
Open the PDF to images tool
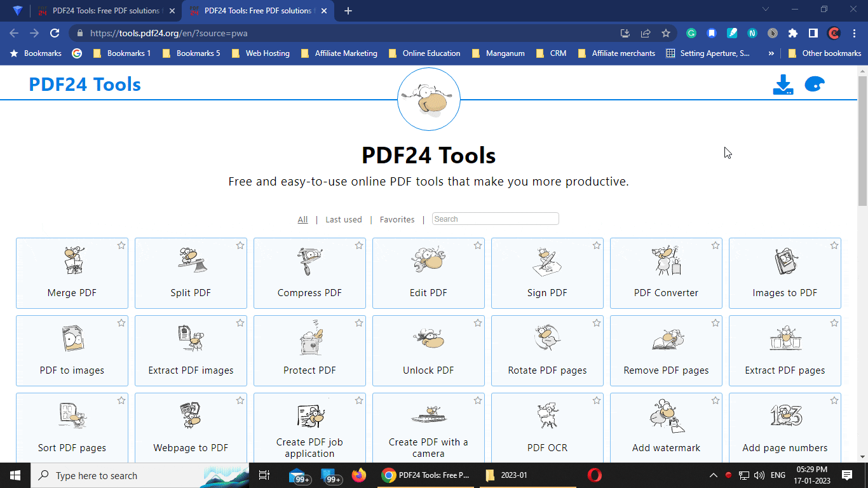pos(72,351)
